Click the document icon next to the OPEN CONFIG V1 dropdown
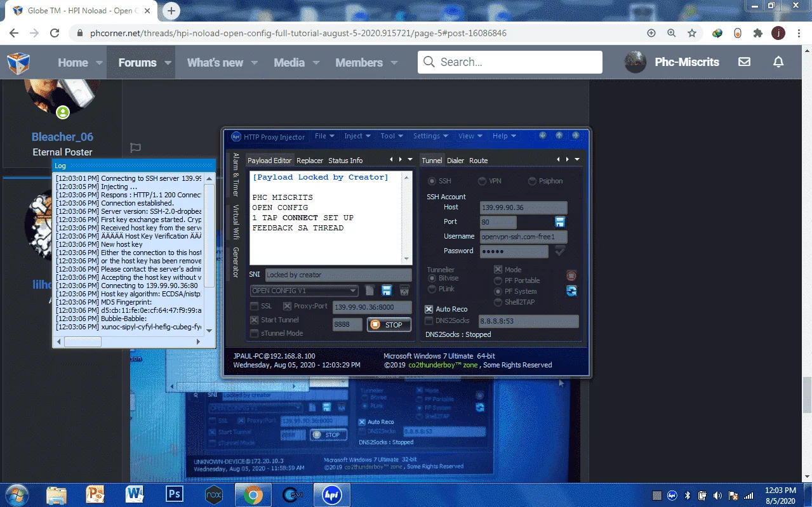 click(x=370, y=291)
